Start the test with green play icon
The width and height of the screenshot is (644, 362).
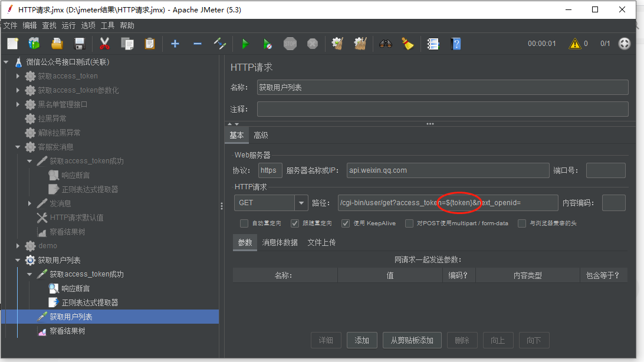[245, 44]
